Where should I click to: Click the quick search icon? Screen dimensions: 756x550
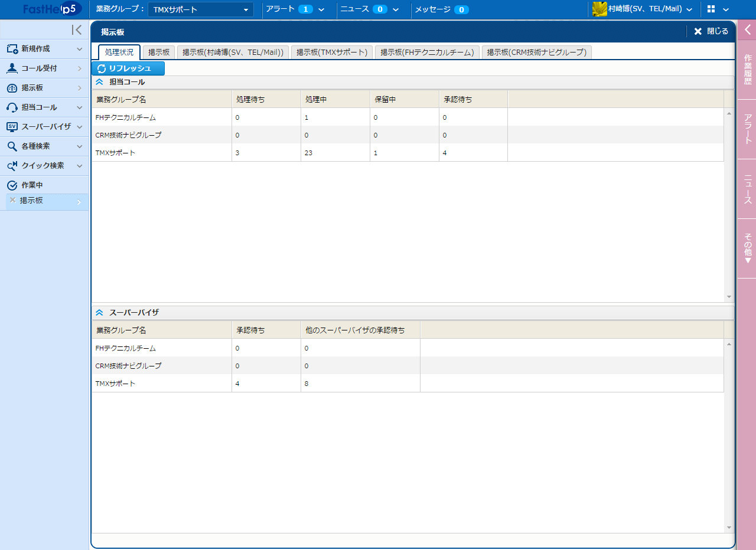tap(12, 166)
